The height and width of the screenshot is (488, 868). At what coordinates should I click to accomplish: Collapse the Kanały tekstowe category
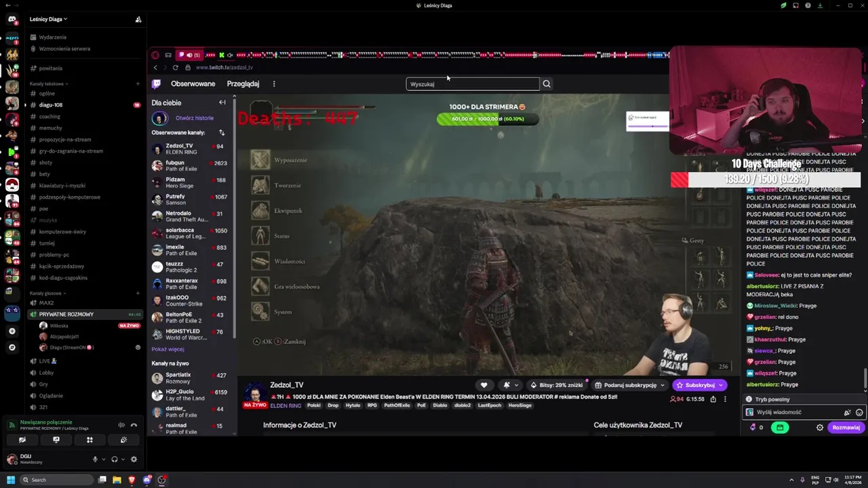49,84
